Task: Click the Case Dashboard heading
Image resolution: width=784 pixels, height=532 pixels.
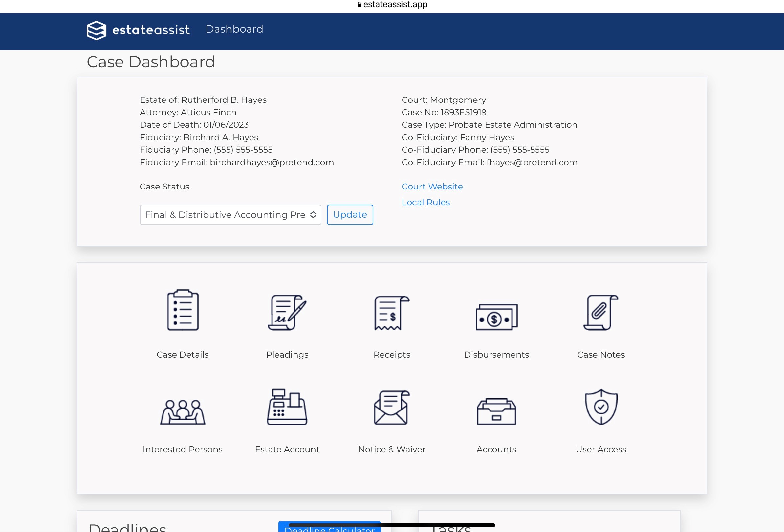Action: [151, 62]
